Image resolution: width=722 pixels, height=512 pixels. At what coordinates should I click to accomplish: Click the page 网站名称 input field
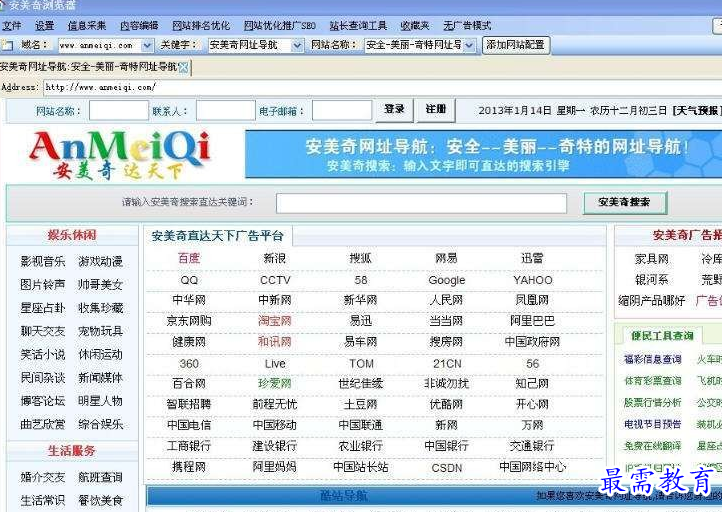pos(119,111)
